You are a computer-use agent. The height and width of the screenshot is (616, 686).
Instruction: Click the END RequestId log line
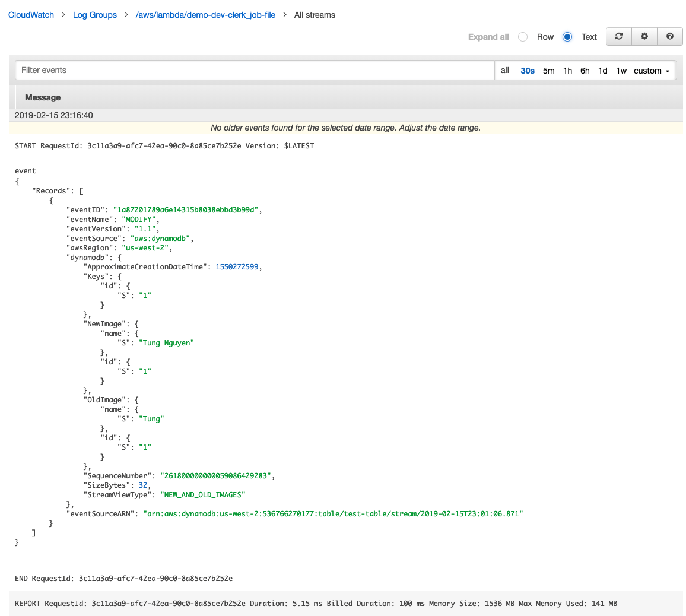tap(124, 579)
